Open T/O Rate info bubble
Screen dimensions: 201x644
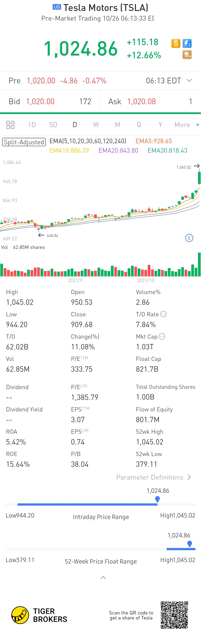click(x=163, y=314)
